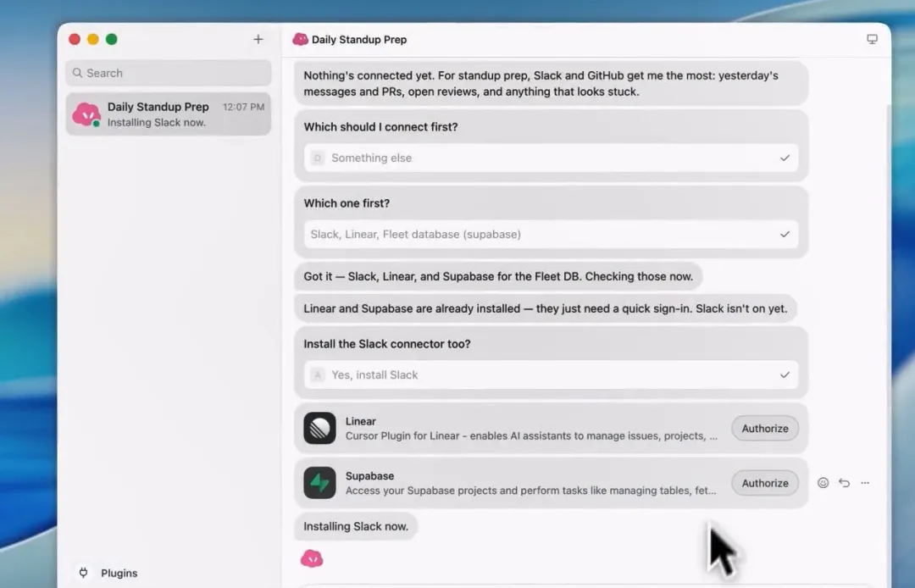915x588 pixels.
Task: Click checkmark on 'Slack, Linear, Fleet database' row
Action: coord(785,235)
